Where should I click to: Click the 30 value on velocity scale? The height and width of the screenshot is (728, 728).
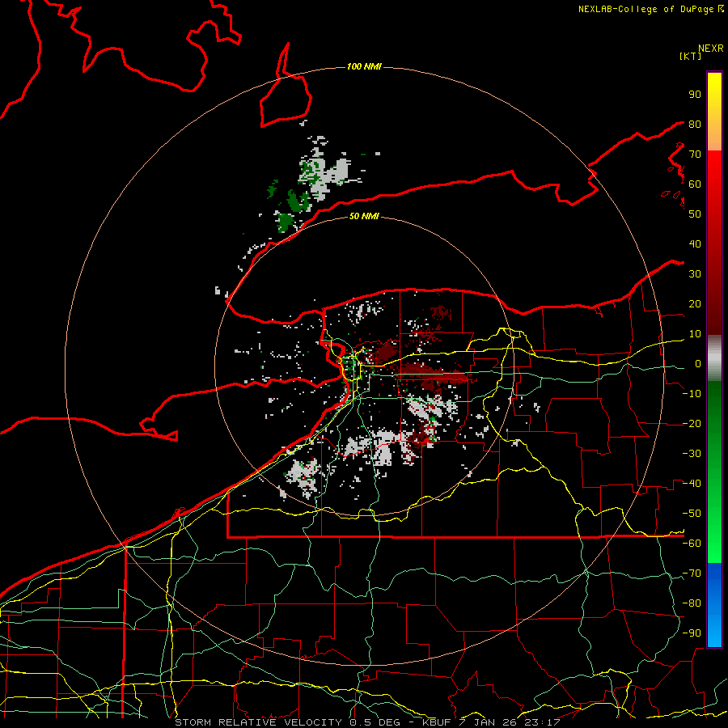(x=695, y=274)
